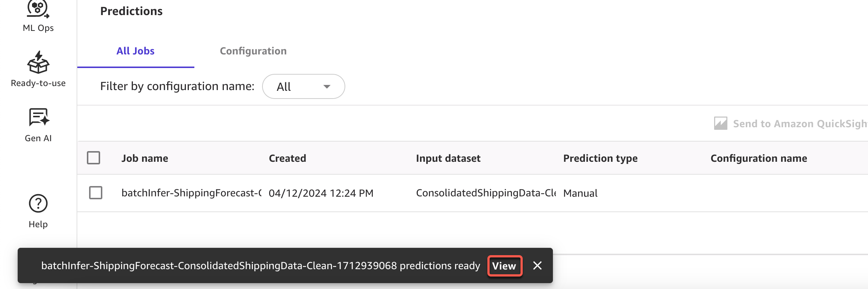Click the ConsolidatedShippingData input dataset cell

coord(486,193)
